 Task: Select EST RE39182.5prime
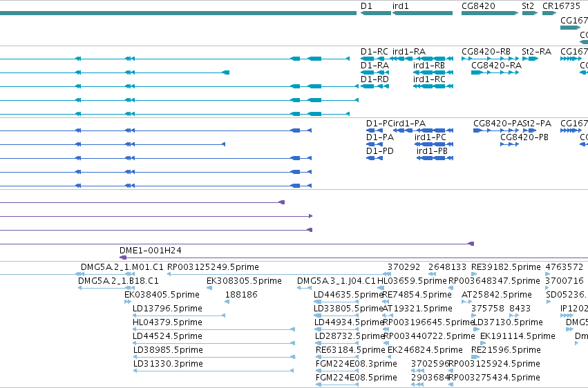click(474, 275)
